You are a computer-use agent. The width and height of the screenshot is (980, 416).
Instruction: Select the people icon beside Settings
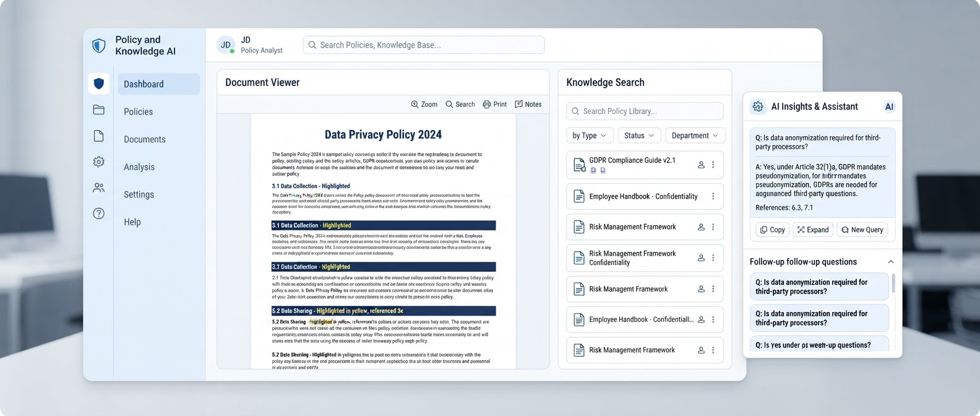(98, 188)
